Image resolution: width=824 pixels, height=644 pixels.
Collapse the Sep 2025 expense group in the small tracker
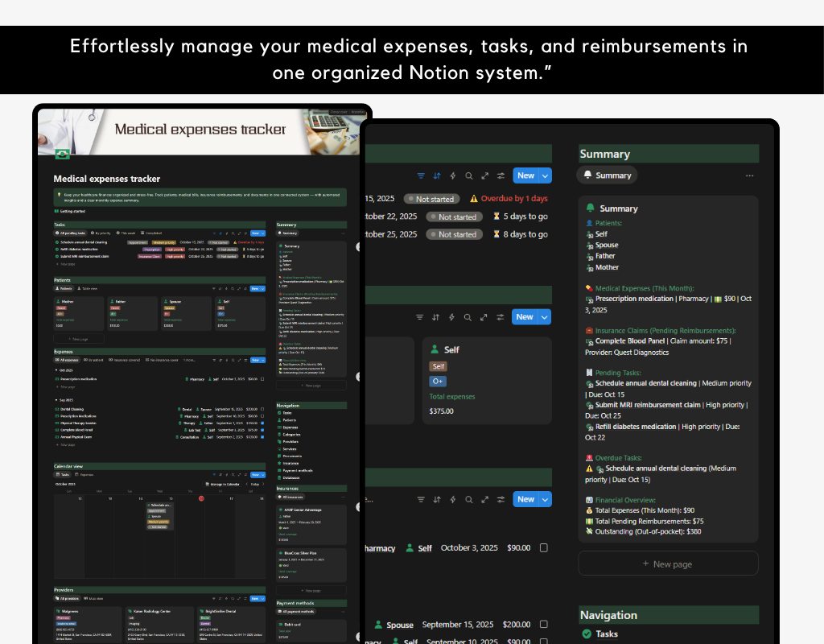pyautogui.click(x=56, y=400)
